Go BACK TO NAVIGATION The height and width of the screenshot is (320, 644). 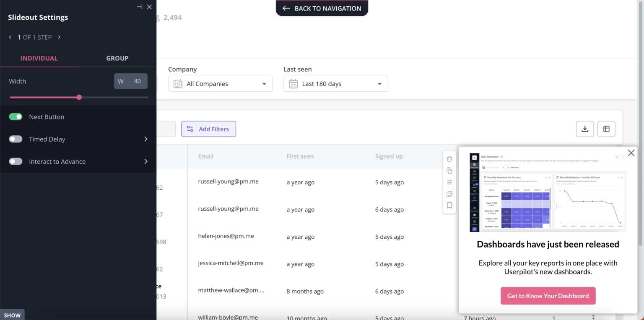point(322,8)
